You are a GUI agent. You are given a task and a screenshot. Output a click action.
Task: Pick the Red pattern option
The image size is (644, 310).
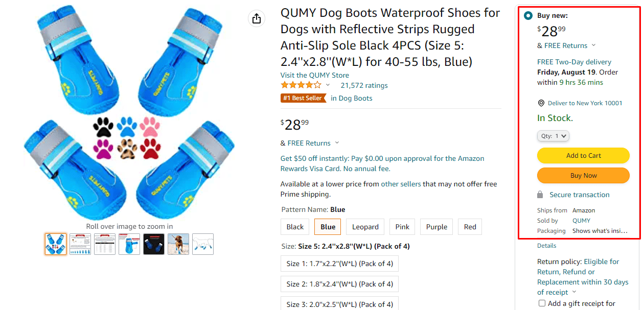(x=470, y=227)
